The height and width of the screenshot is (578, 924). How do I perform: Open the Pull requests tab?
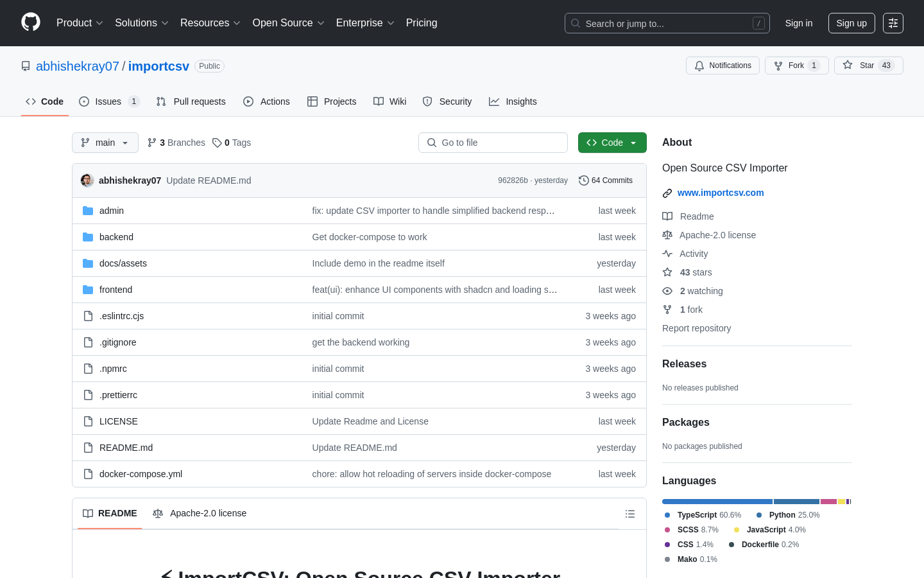pyautogui.click(x=191, y=101)
